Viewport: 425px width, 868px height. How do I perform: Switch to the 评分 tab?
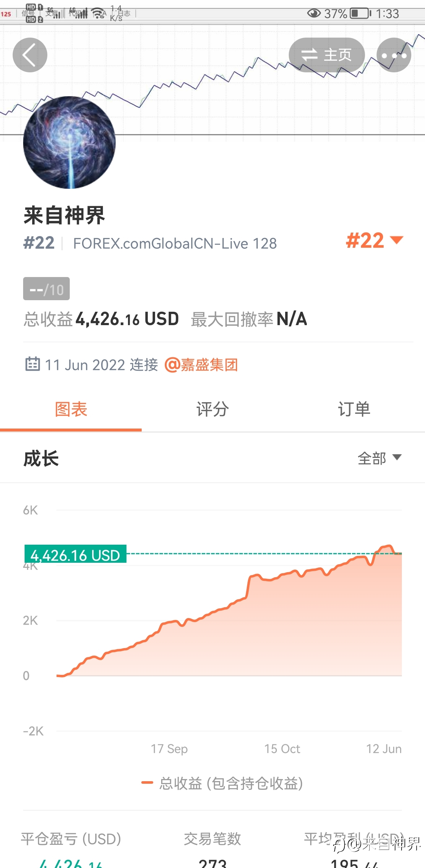212,409
